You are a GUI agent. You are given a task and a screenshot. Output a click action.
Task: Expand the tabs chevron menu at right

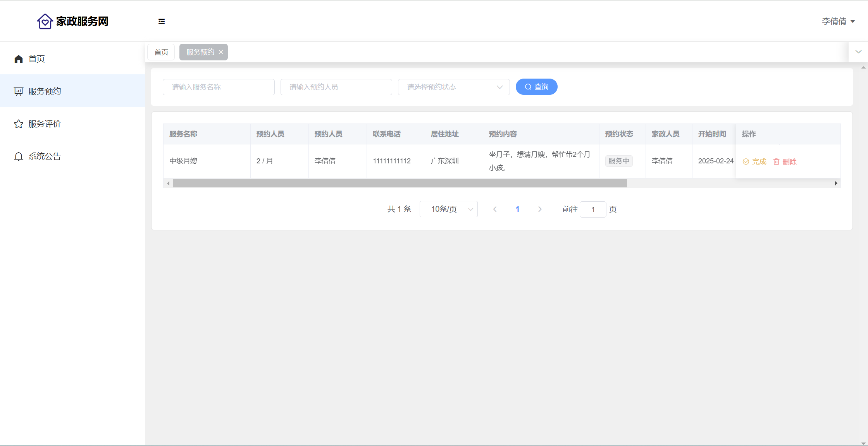(x=858, y=52)
